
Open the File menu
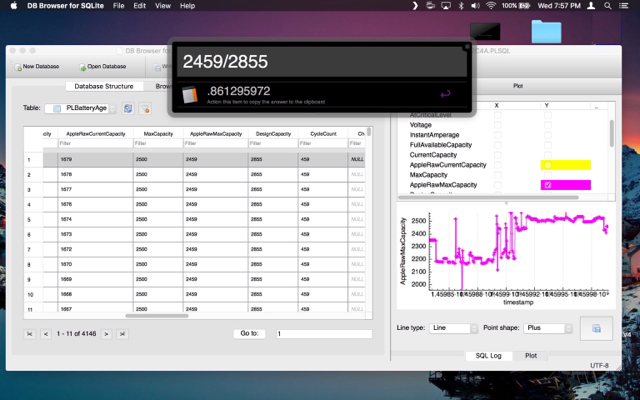click(118, 6)
